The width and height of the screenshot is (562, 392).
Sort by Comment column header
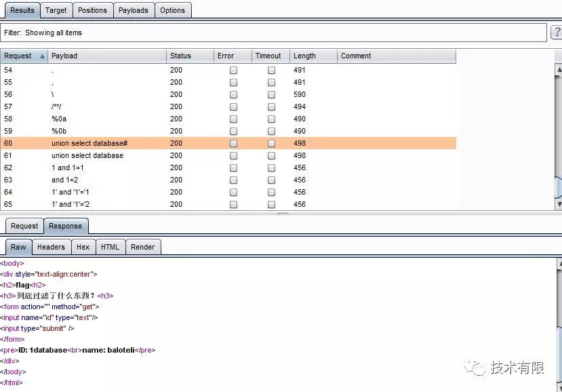click(x=397, y=56)
